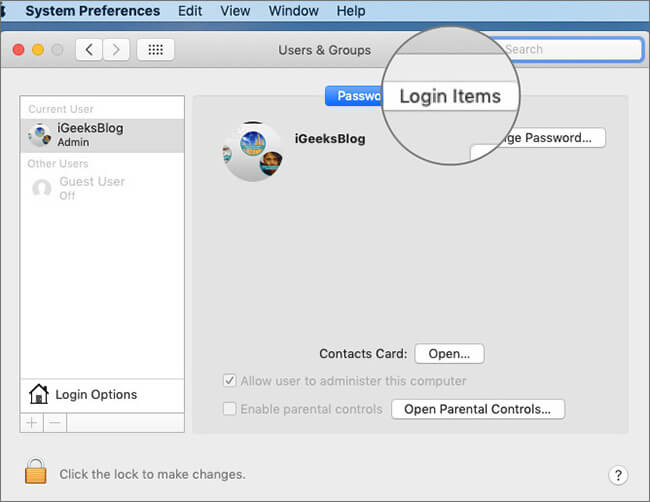Switch to the Password tab
Viewport: 650px width, 502px height.
(355, 96)
